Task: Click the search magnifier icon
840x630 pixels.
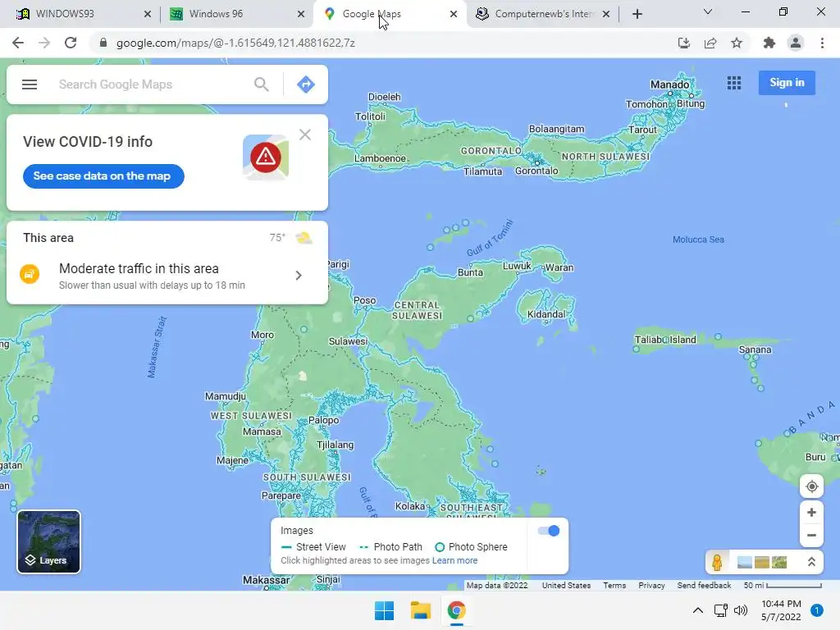Action: (x=262, y=84)
